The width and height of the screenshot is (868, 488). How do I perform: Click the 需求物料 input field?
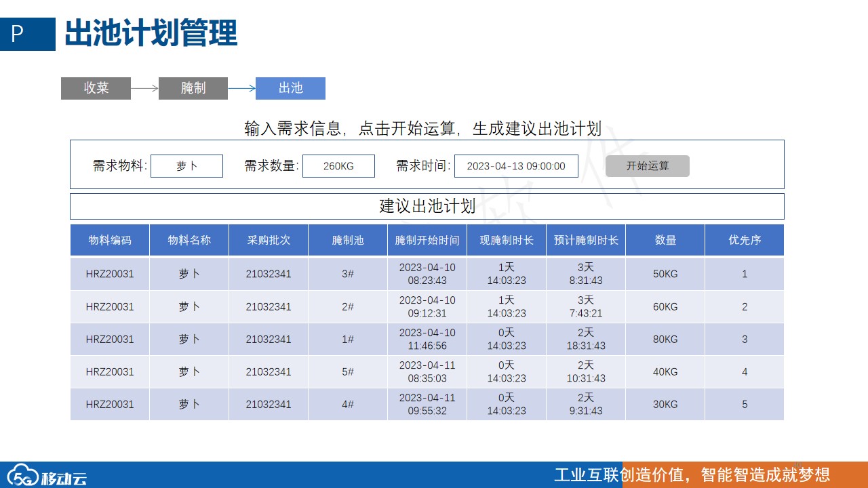[x=186, y=166]
